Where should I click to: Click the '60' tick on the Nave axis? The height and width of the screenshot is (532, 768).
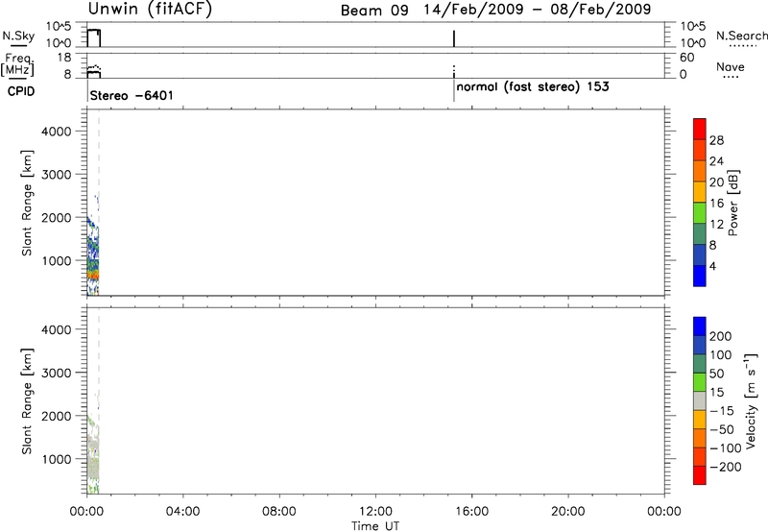[687, 58]
